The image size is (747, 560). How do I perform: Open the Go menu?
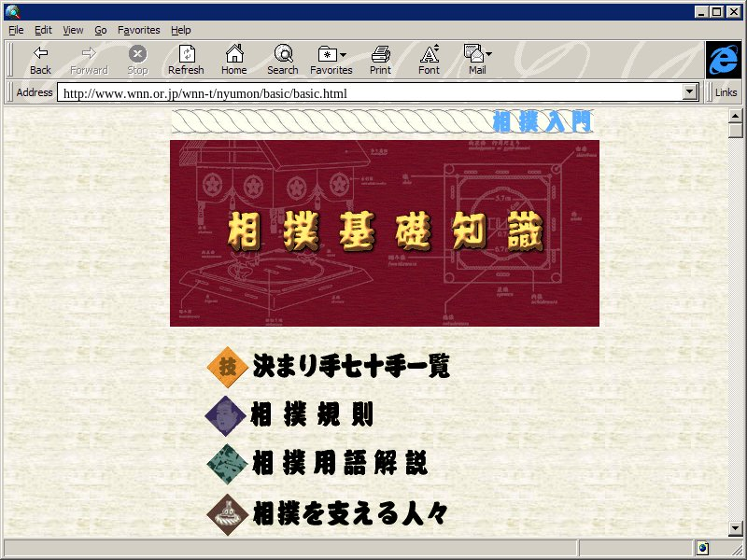[100, 30]
